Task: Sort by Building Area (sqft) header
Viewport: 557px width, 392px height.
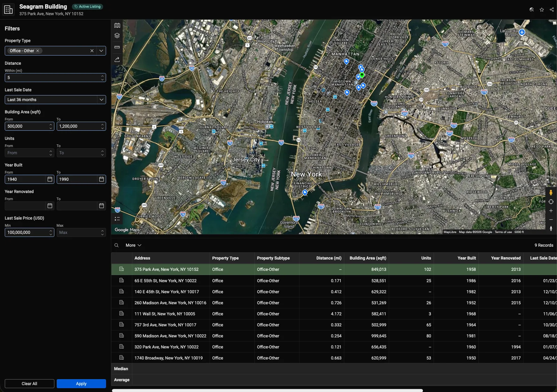Action: point(368,258)
